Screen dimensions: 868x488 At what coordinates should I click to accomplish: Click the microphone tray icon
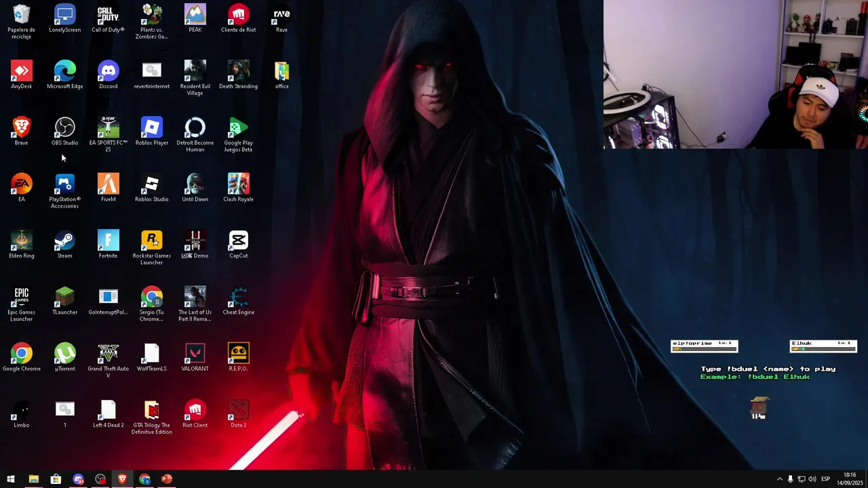click(x=790, y=479)
